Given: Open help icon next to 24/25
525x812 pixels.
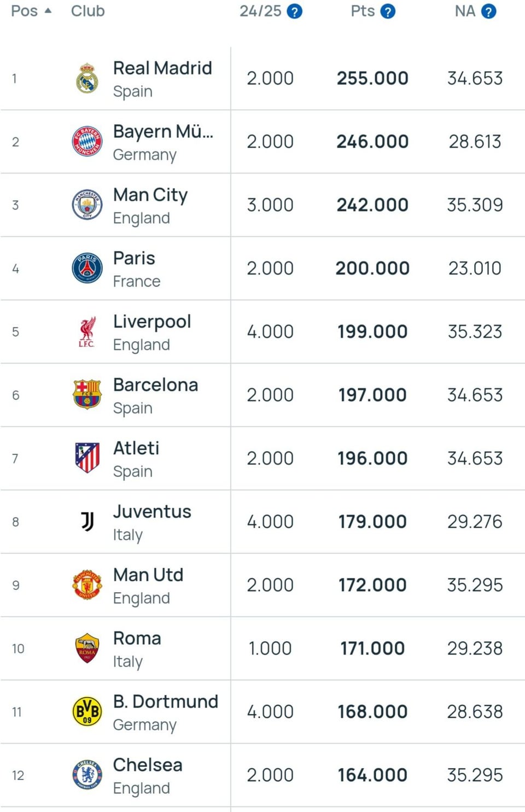Looking at the screenshot, I should 295,11.
